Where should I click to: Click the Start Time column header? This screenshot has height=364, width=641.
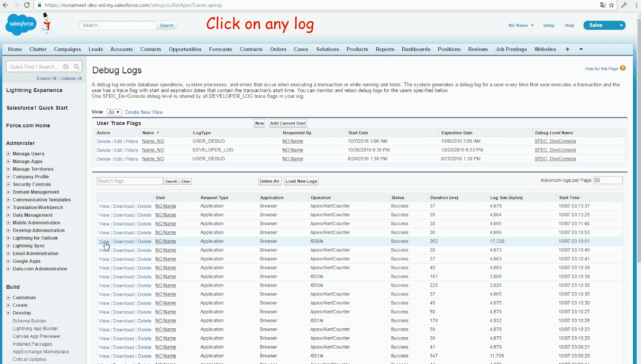coord(569,197)
